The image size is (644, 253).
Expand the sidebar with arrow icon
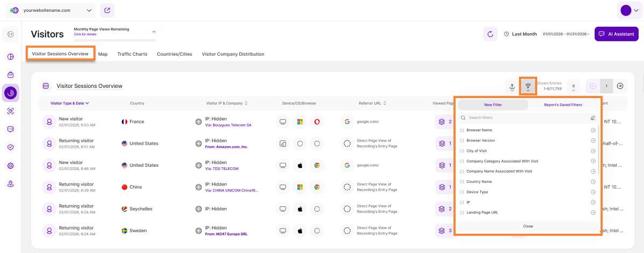[11, 35]
